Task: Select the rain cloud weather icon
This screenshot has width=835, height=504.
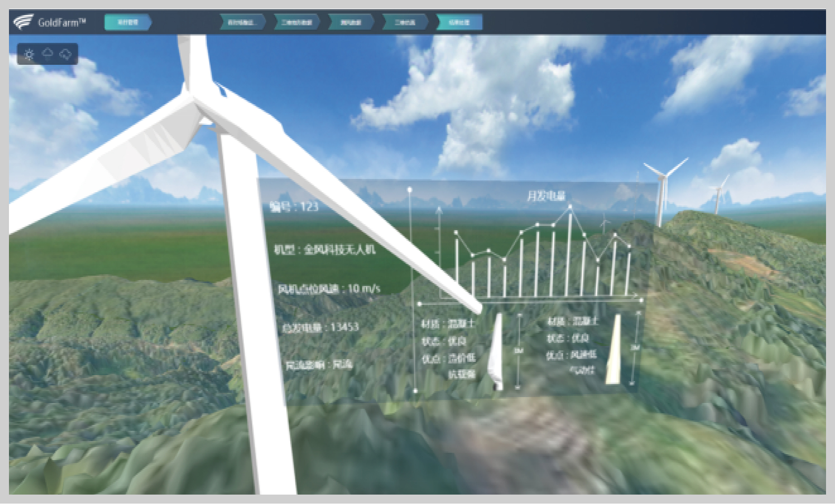Action: click(47, 54)
